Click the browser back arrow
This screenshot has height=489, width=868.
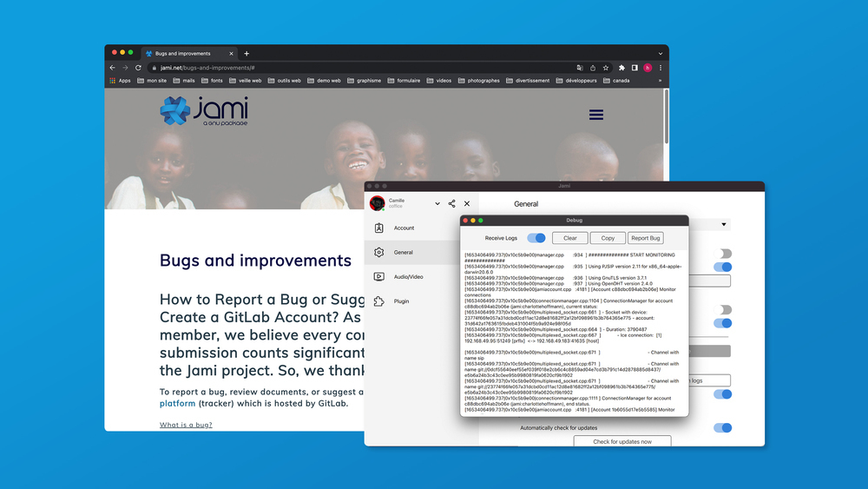click(x=112, y=68)
